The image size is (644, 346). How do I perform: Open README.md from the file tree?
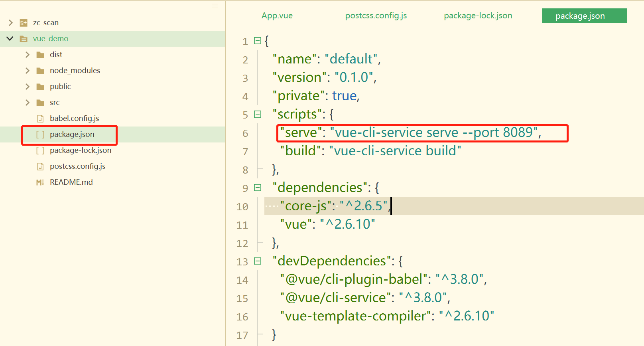[x=71, y=182]
